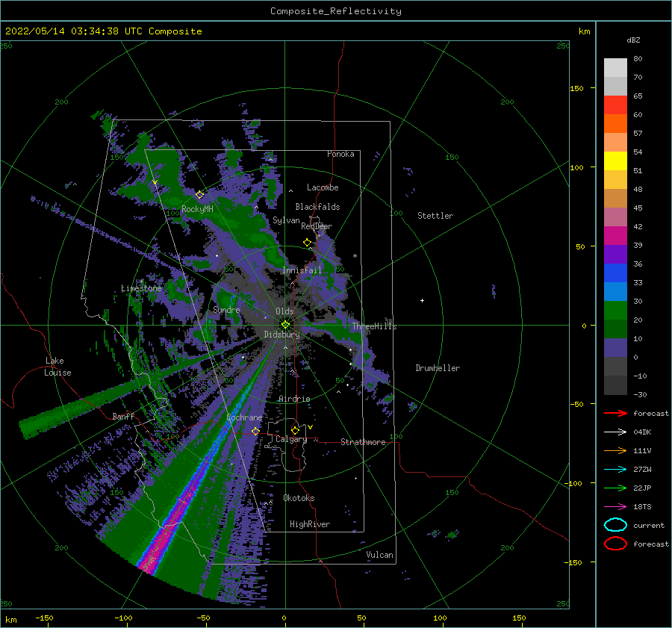Select the cyan 27ZW arrow icon
Screen dimensions: 672x628
(x=615, y=470)
